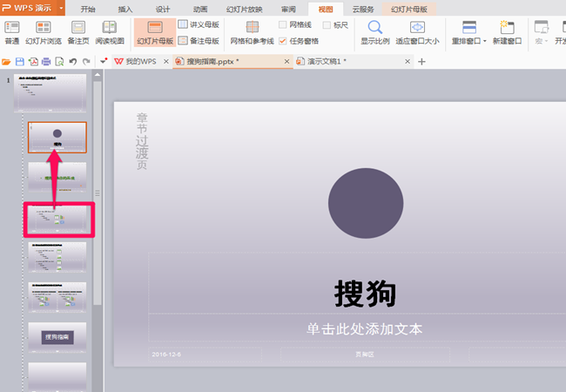This screenshot has width=566, height=392.
Task: Open the 云服务 ribbon tab
Action: 363,9
